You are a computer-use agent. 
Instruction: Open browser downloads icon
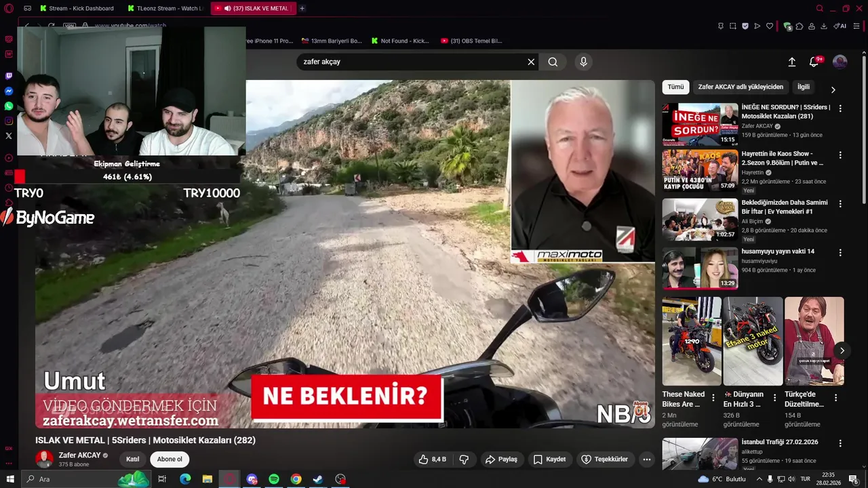point(823,26)
